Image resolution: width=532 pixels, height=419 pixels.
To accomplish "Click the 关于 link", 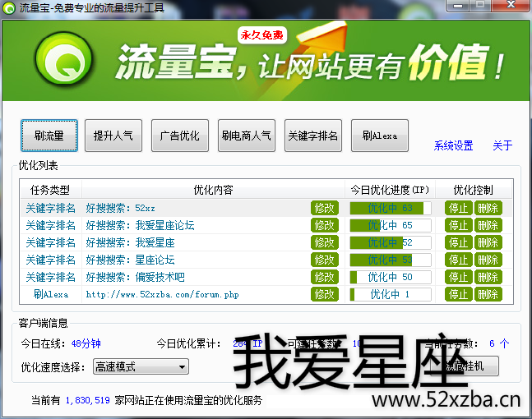I will pos(502,146).
